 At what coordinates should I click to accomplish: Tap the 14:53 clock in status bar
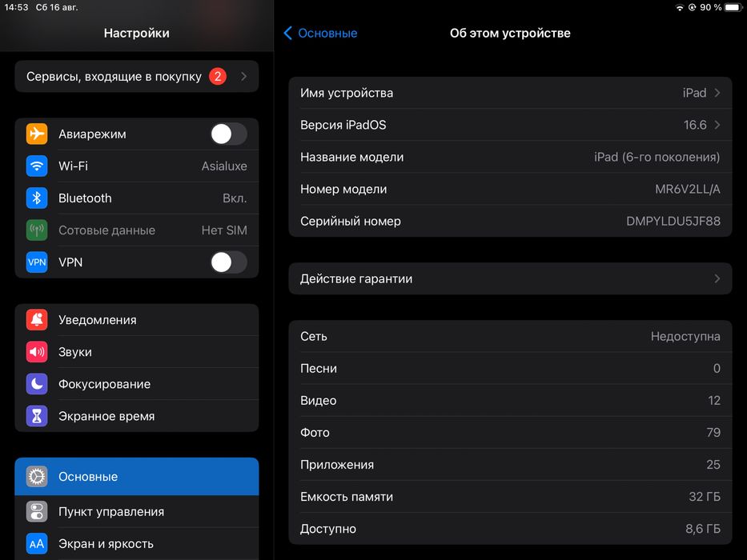pyautogui.click(x=16, y=7)
